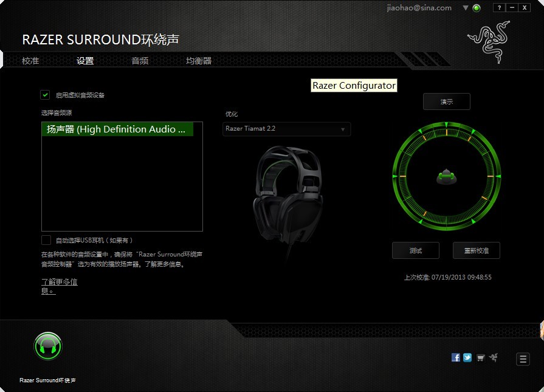Enable auto-select USB headset checkbox

tap(46, 240)
